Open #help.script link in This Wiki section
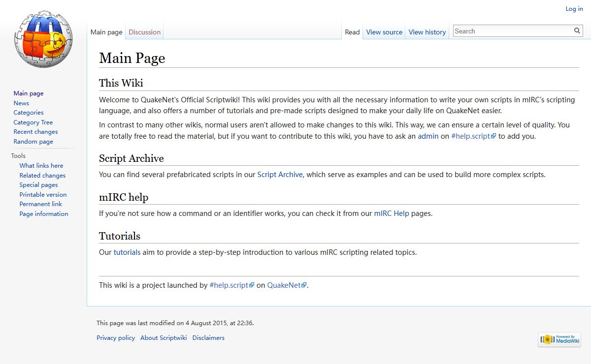The height and width of the screenshot is (364, 591). tap(473, 136)
